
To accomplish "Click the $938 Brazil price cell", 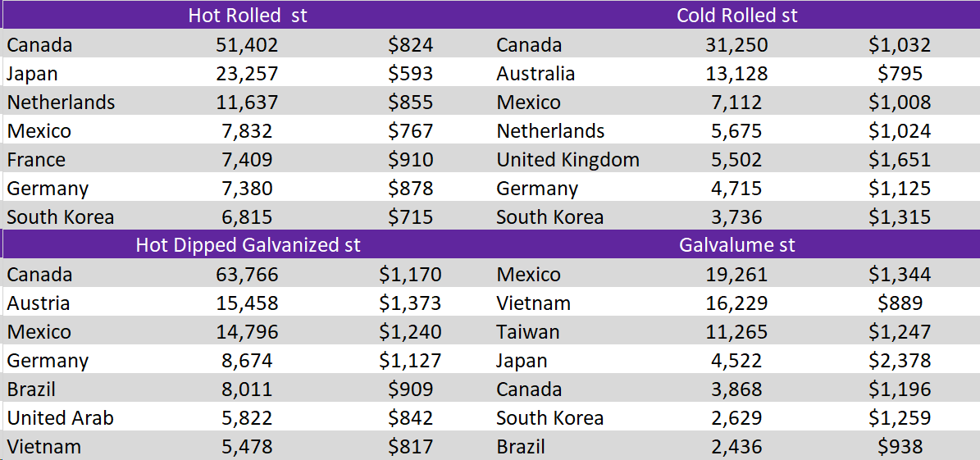I will pos(900,447).
